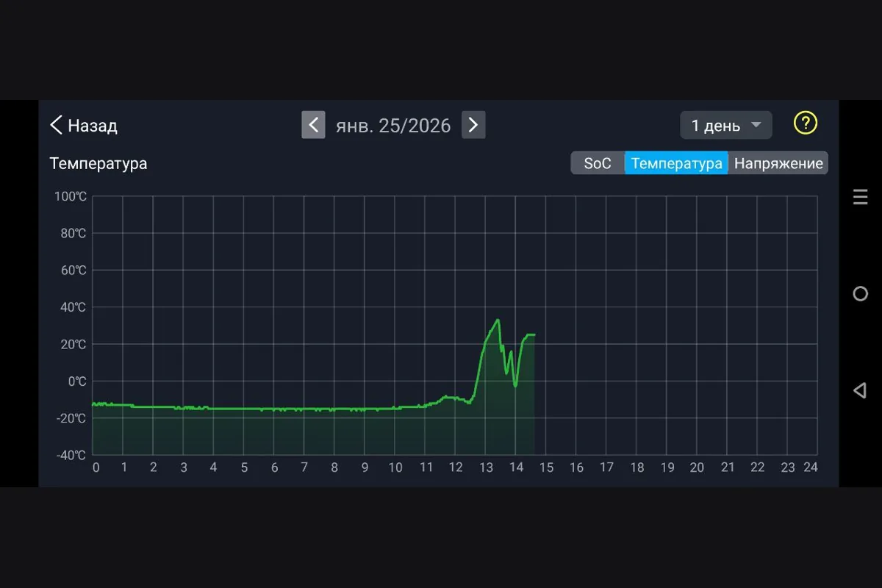Go back using the Назад arrow

coord(83,126)
